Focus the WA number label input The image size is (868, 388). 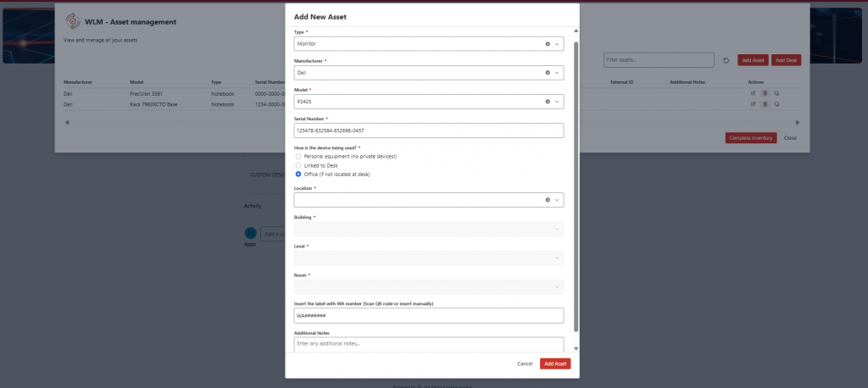click(x=428, y=315)
